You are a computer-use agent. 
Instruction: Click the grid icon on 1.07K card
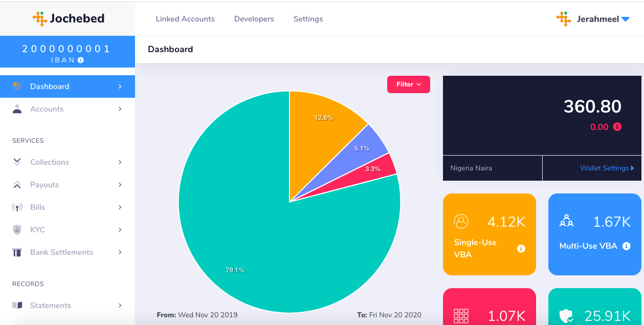point(461,316)
